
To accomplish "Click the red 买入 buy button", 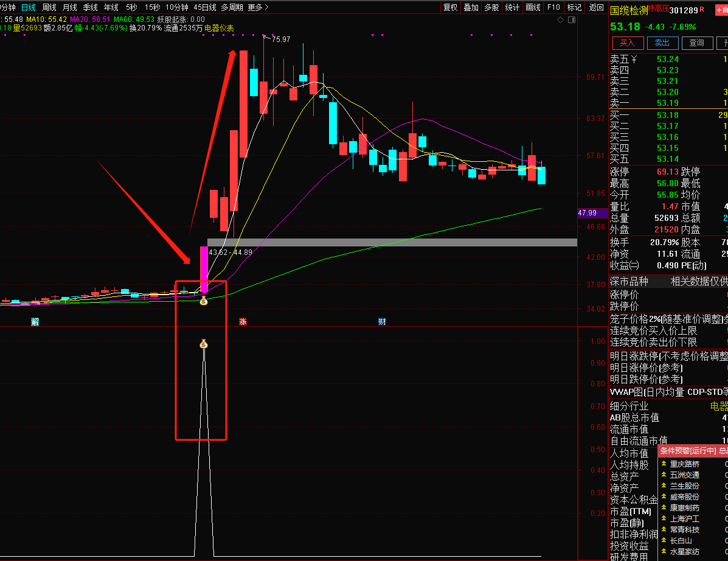I will 627,43.
